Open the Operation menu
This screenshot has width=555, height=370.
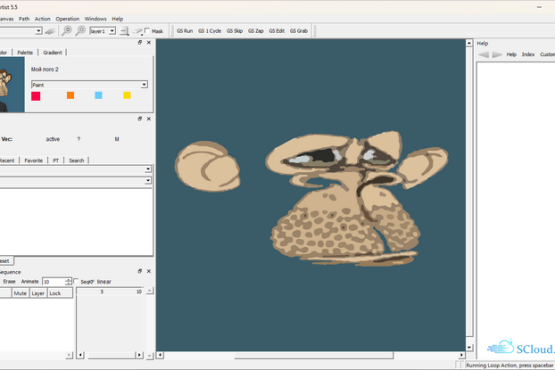coord(67,19)
